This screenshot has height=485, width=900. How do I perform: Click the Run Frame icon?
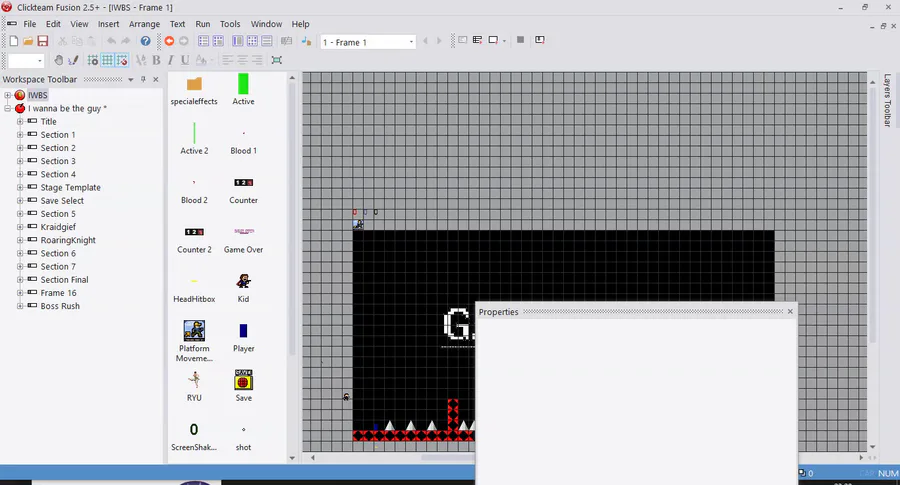click(x=493, y=40)
